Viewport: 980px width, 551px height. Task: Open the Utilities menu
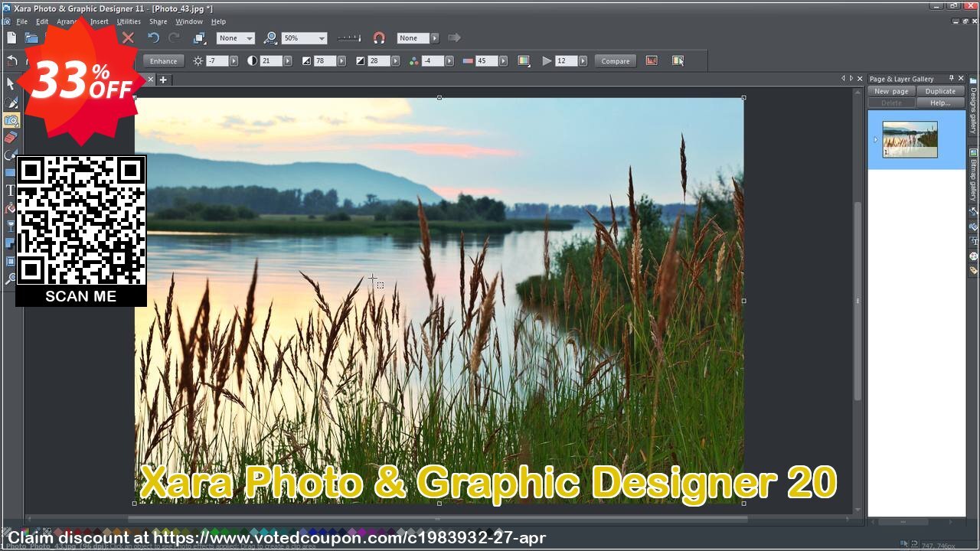tap(129, 21)
